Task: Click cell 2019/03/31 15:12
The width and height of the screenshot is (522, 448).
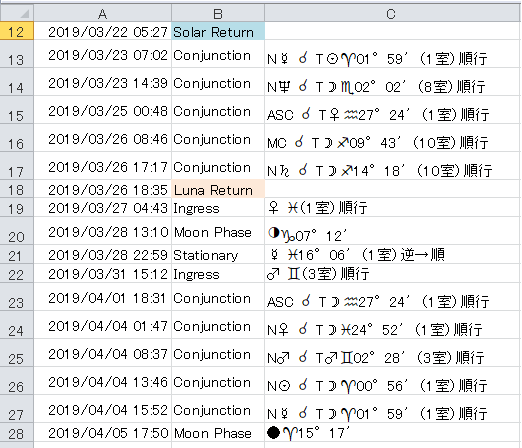Action: click(102, 274)
